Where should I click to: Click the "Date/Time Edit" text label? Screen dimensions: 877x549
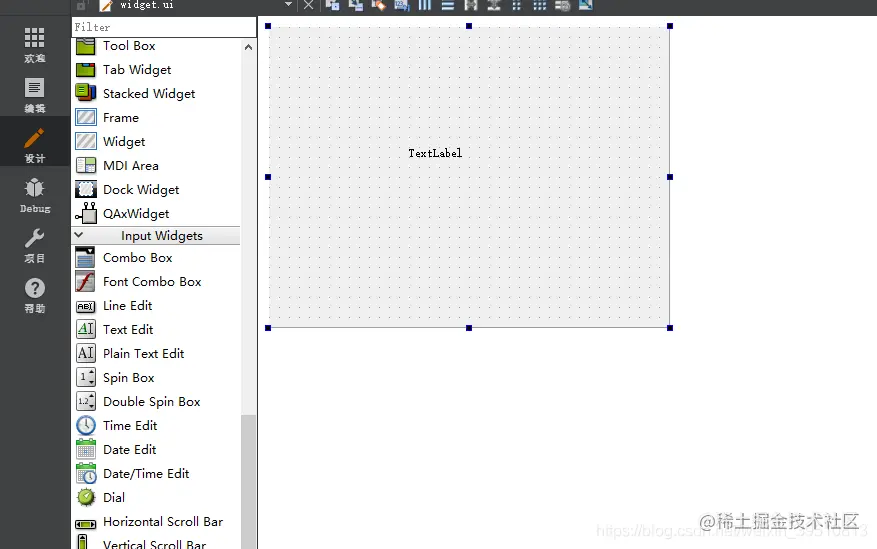146,474
